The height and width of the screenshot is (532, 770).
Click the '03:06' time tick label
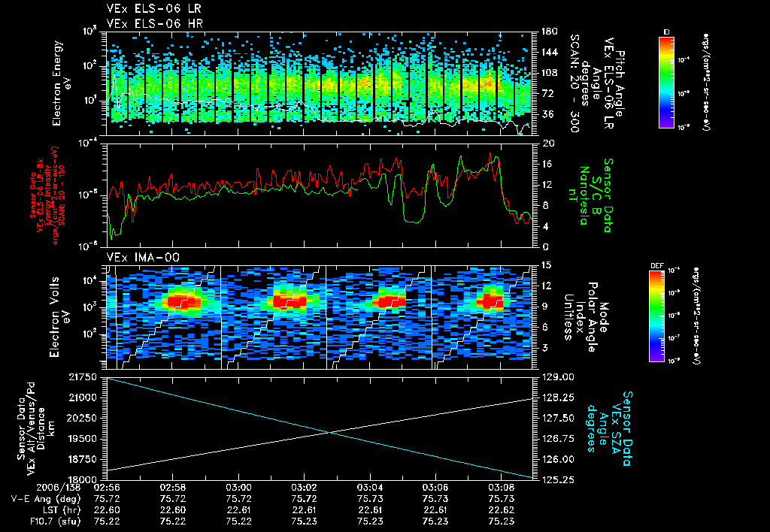[435, 488]
